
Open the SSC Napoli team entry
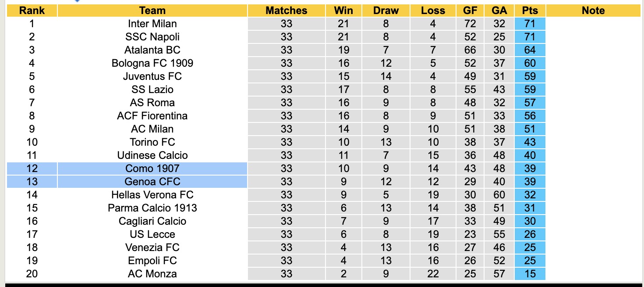coord(152,37)
